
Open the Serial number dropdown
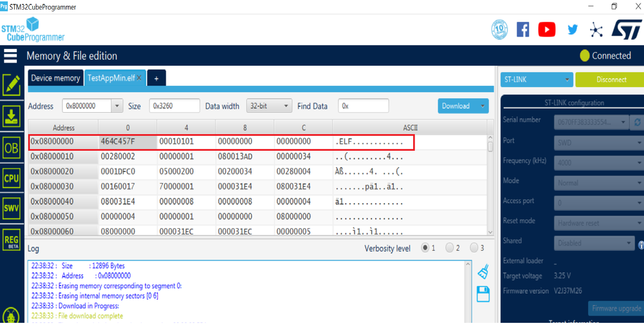coord(591,122)
